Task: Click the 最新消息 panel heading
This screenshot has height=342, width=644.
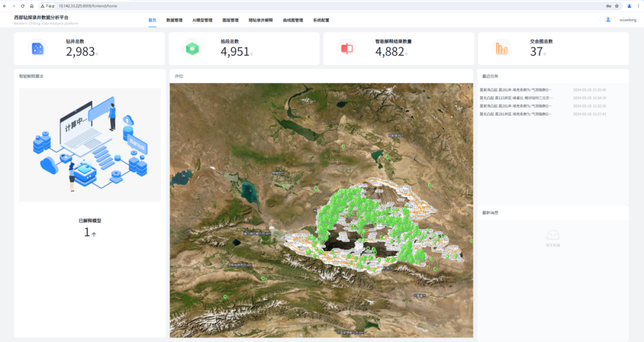Action: coord(490,213)
